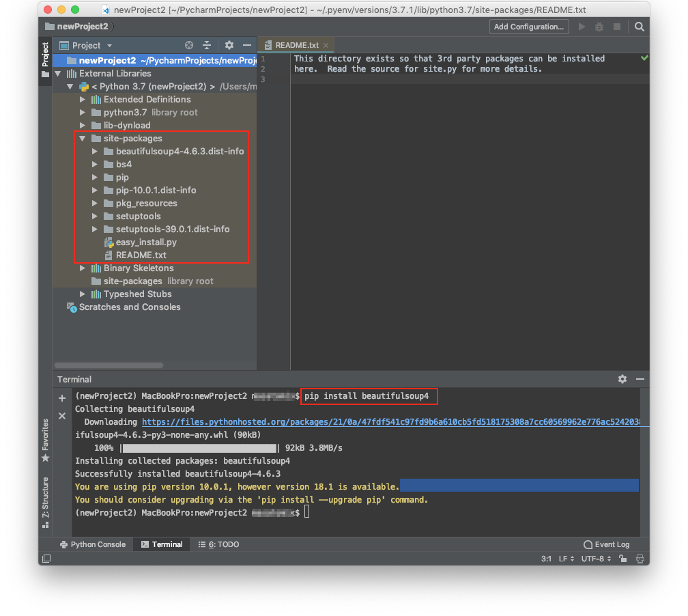Select site-packages library root item
The width and height of the screenshot is (688, 616).
click(x=153, y=281)
